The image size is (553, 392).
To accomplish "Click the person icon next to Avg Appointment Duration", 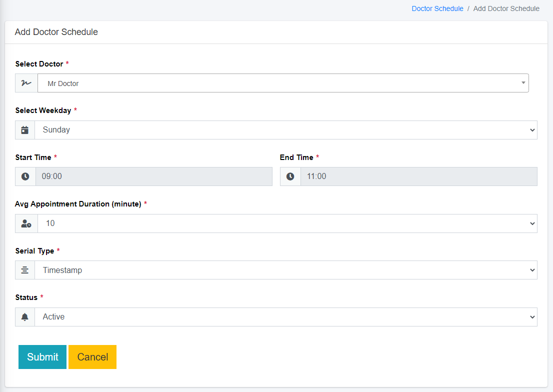I will [x=26, y=223].
